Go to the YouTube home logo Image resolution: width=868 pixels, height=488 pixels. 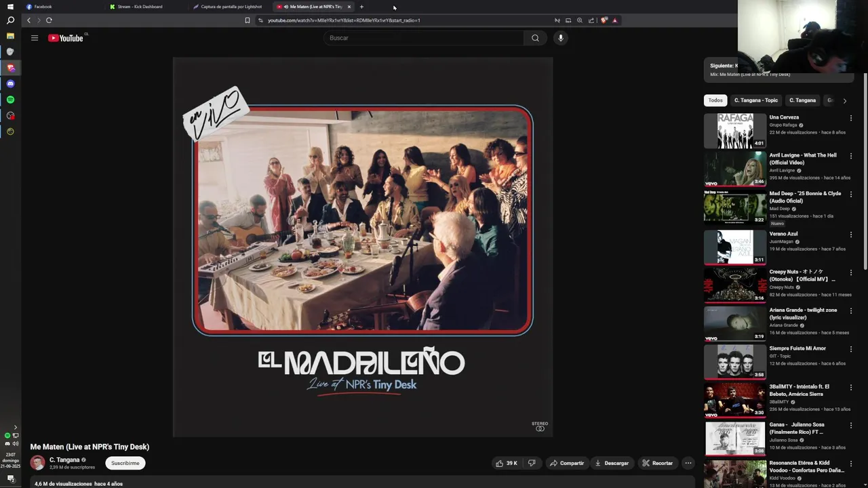[x=66, y=38]
